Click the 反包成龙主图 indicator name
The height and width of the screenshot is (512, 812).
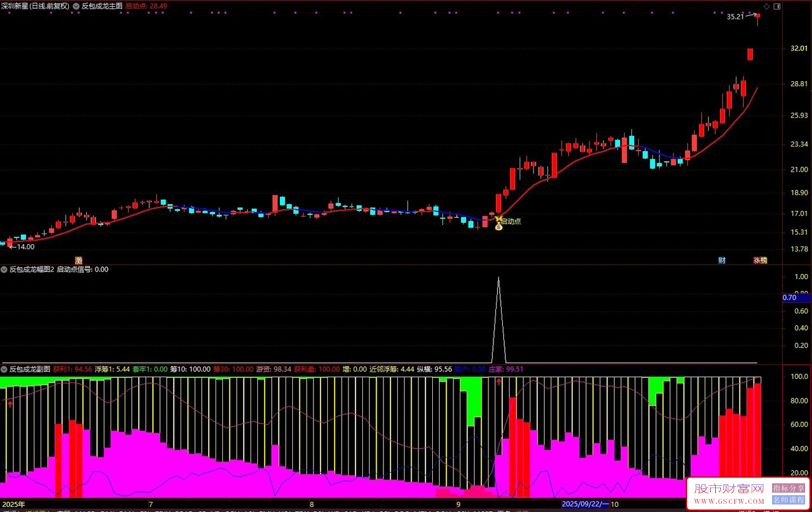[x=102, y=6]
